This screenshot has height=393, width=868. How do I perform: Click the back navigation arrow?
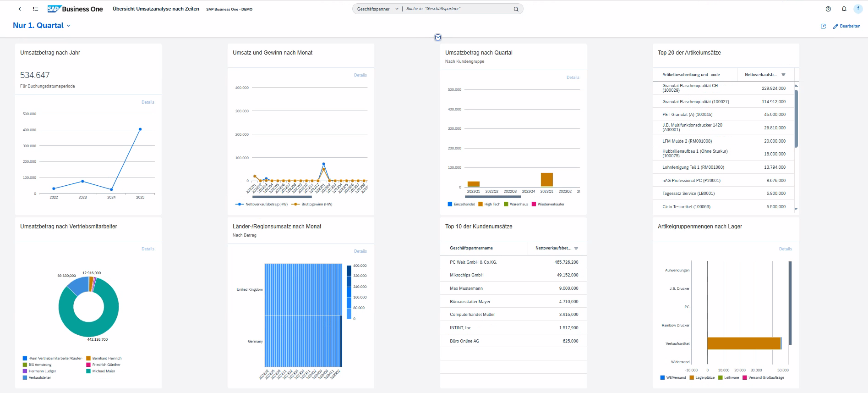point(20,9)
